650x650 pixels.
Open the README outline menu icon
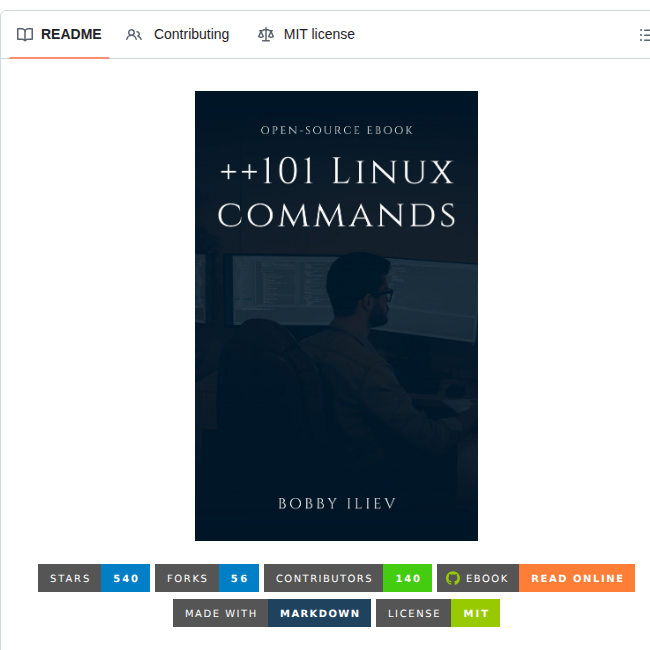tap(644, 34)
